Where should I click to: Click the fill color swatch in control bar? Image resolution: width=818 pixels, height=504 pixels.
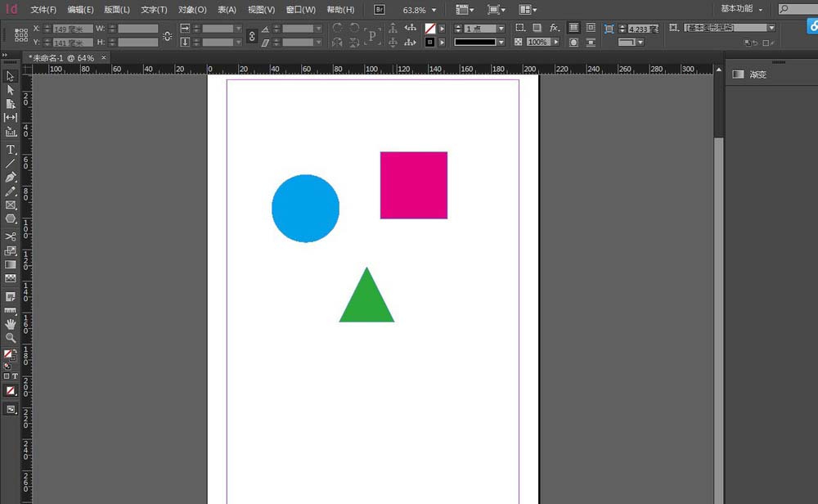click(x=430, y=29)
